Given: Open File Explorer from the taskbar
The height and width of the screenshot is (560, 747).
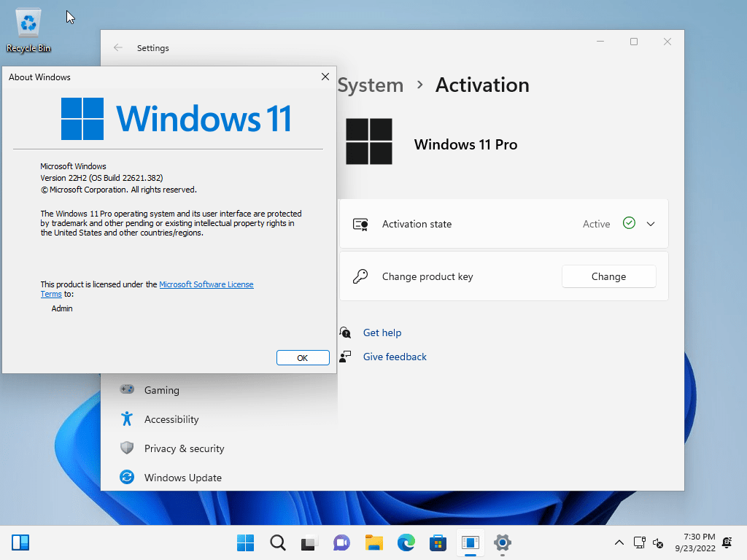Looking at the screenshot, I should pyautogui.click(x=374, y=542).
